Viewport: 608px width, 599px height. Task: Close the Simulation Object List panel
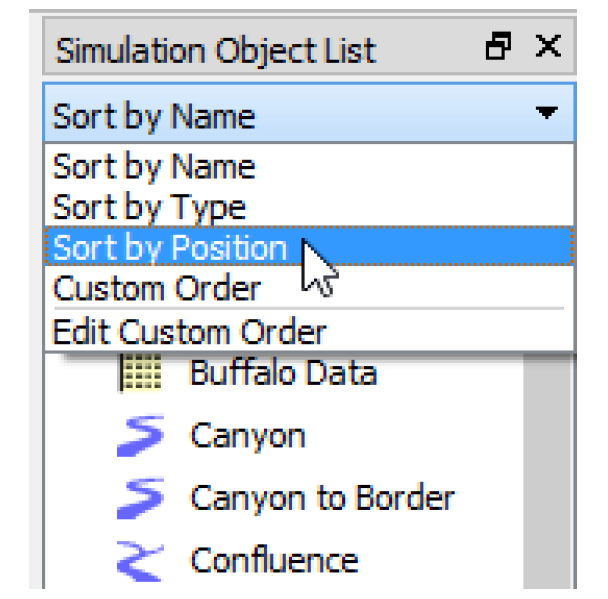pyautogui.click(x=548, y=46)
